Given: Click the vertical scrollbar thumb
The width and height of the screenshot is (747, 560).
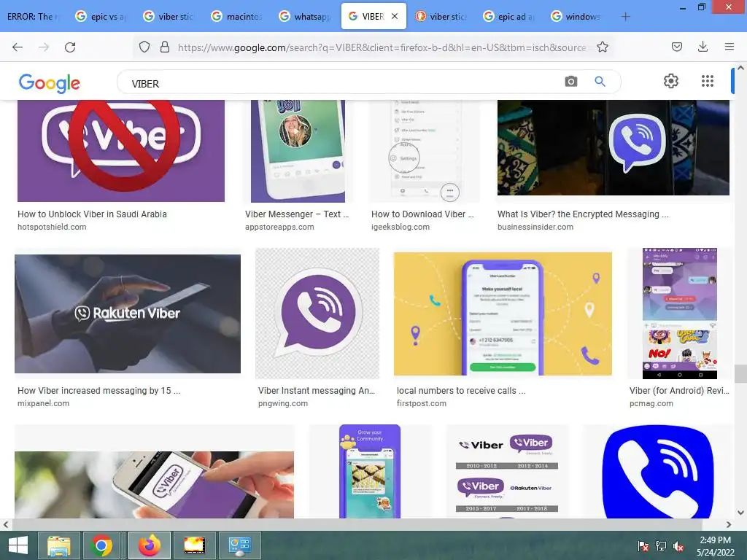Looking at the screenshot, I should pos(740,374).
